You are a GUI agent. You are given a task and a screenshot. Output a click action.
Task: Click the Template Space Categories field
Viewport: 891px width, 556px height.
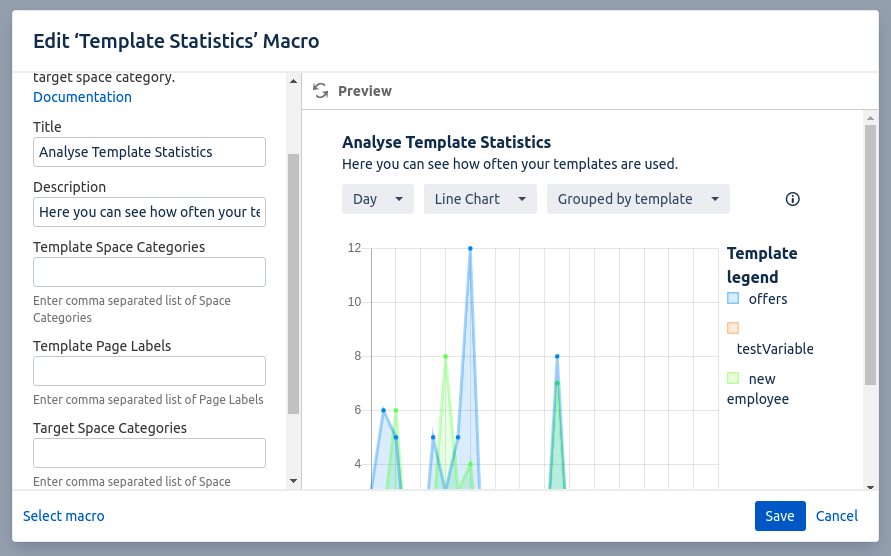click(149, 272)
